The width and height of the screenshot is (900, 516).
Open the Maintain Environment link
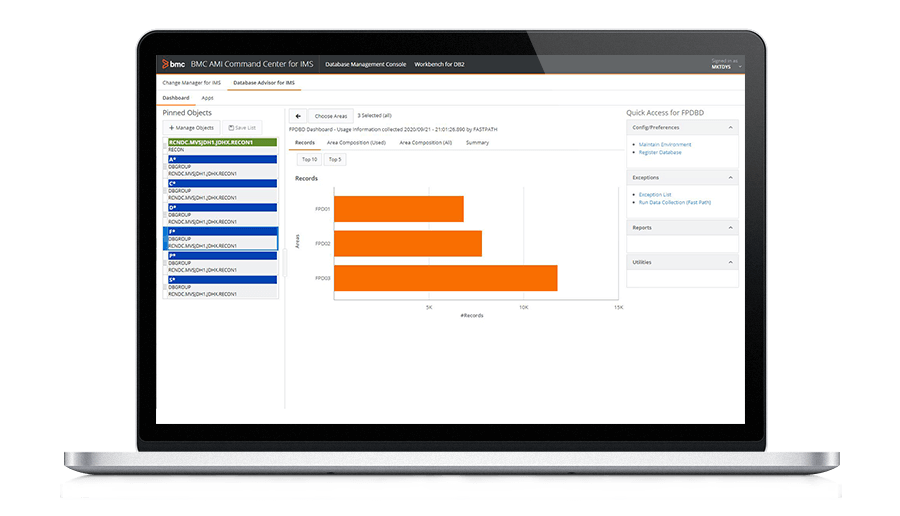click(665, 145)
